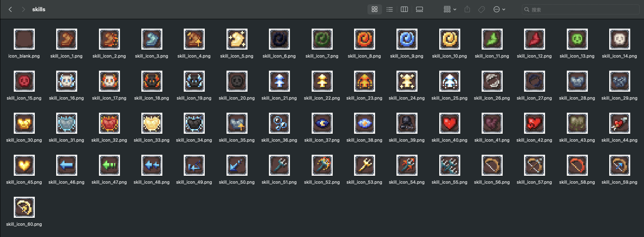Screen dimensions: 644x237
Task: Switch to list view
Action: pos(390,9)
